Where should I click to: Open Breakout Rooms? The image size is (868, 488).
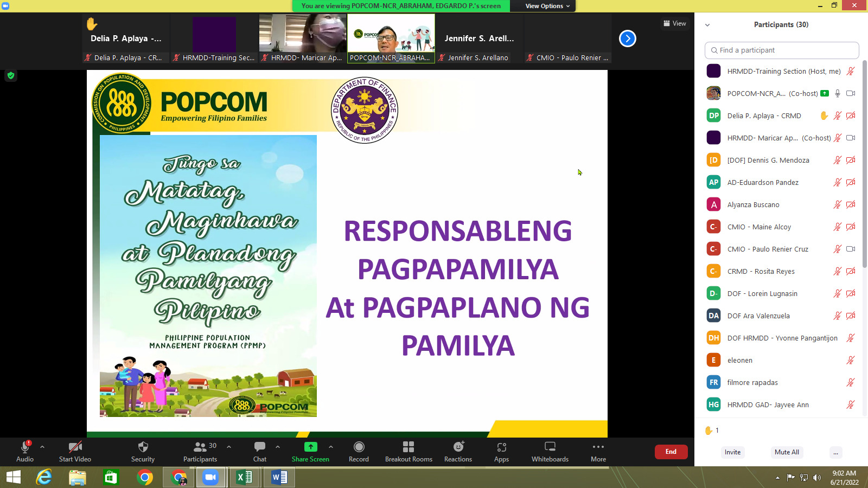pyautogui.click(x=409, y=452)
